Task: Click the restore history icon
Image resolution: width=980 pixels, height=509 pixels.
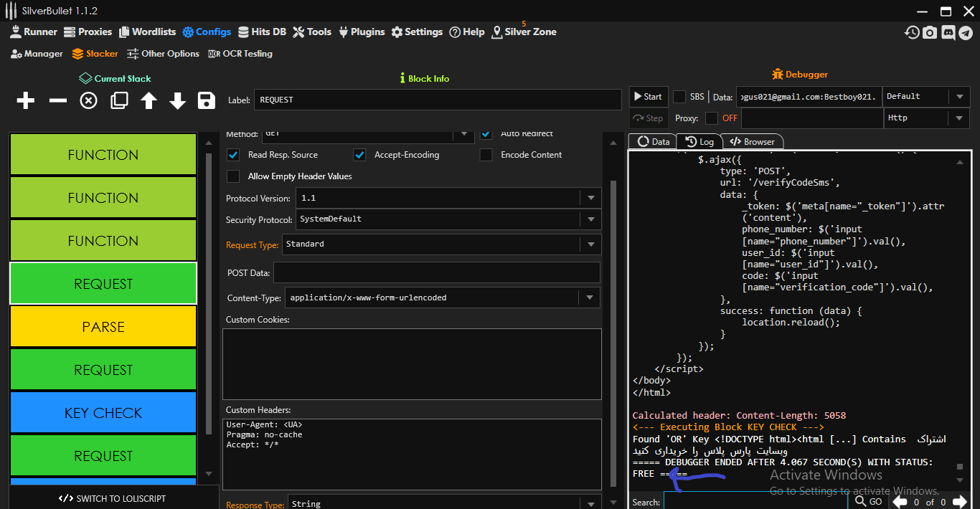Action: pos(912,32)
